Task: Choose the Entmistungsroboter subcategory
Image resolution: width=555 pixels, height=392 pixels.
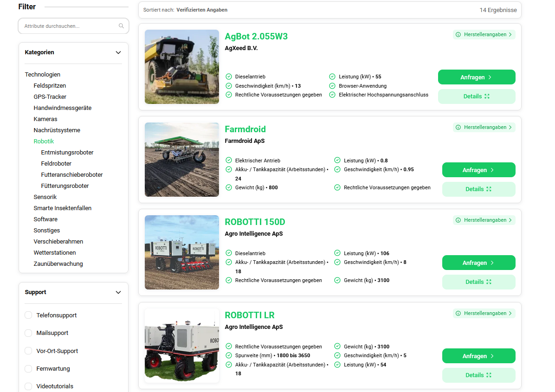Action: [x=67, y=153]
